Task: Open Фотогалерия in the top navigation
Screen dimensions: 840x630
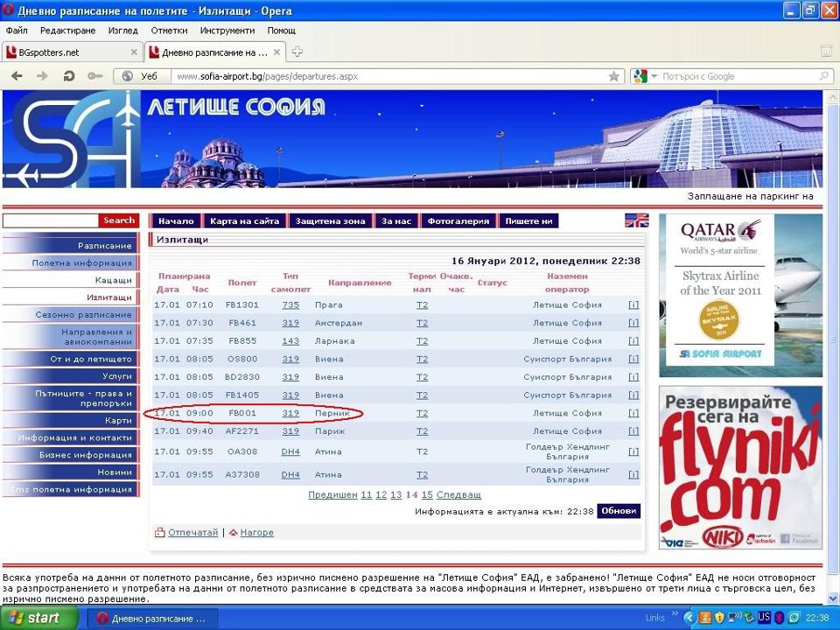Action: tap(458, 221)
